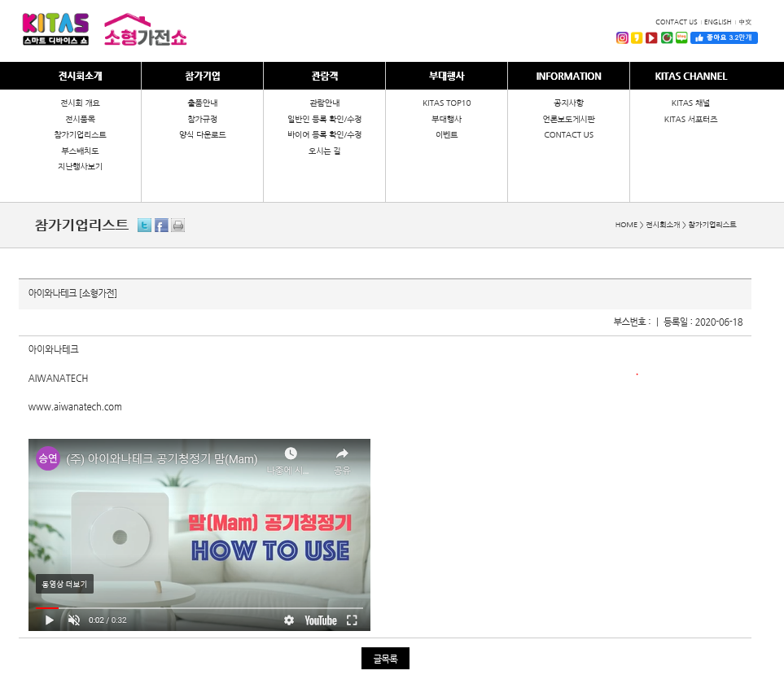Play the YouTube video
The width and height of the screenshot is (784, 688).
pyautogui.click(x=50, y=620)
